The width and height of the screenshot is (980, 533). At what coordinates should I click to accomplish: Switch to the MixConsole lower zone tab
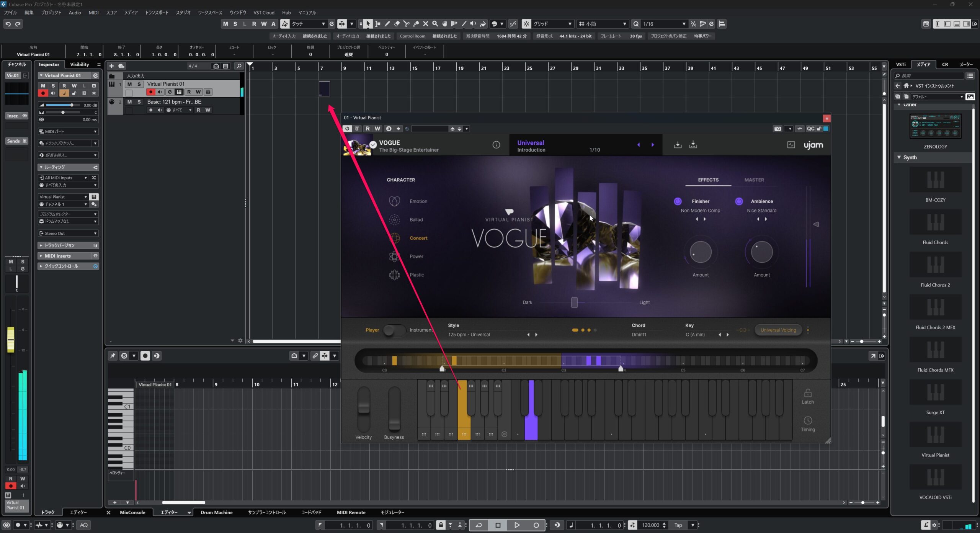132,512
